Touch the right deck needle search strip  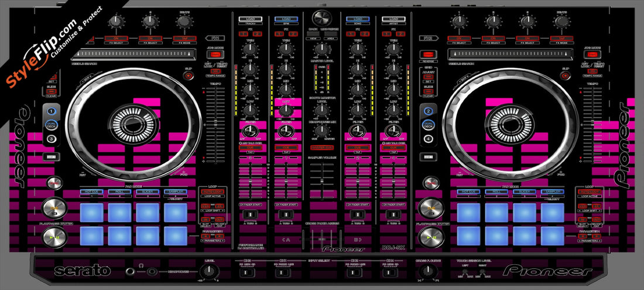(510, 54)
